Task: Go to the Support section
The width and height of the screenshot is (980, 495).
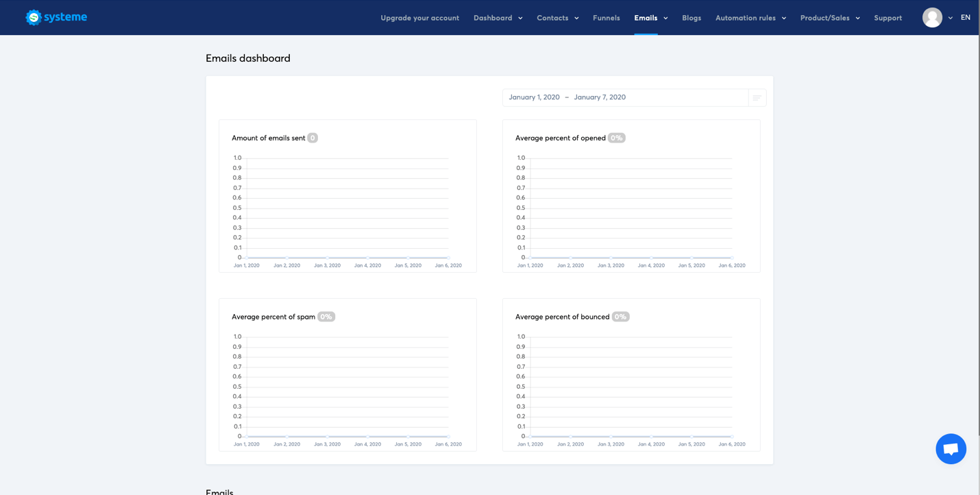Action: pyautogui.click(x=887, y=18)
